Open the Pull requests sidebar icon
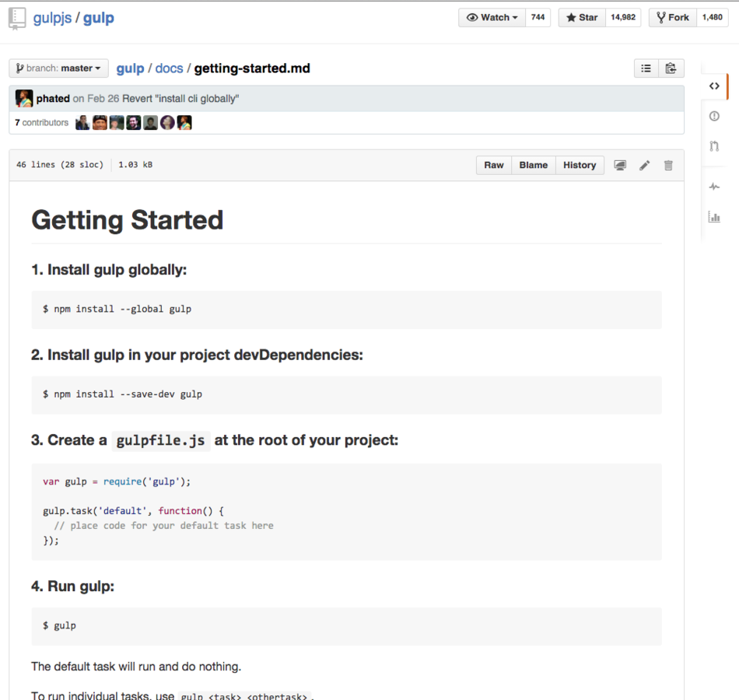The image size is (739, 700). click(x=714, y=146)
